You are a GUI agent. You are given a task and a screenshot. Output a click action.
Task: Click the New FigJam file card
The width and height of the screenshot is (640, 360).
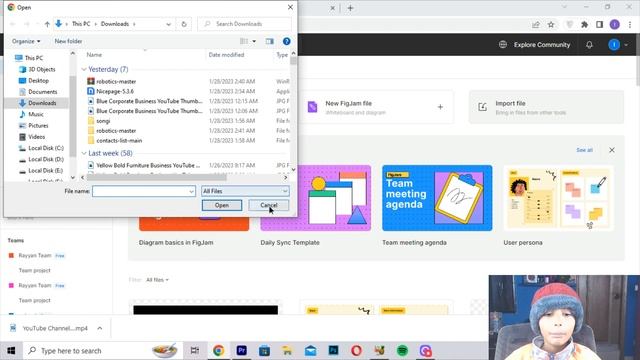376,107
